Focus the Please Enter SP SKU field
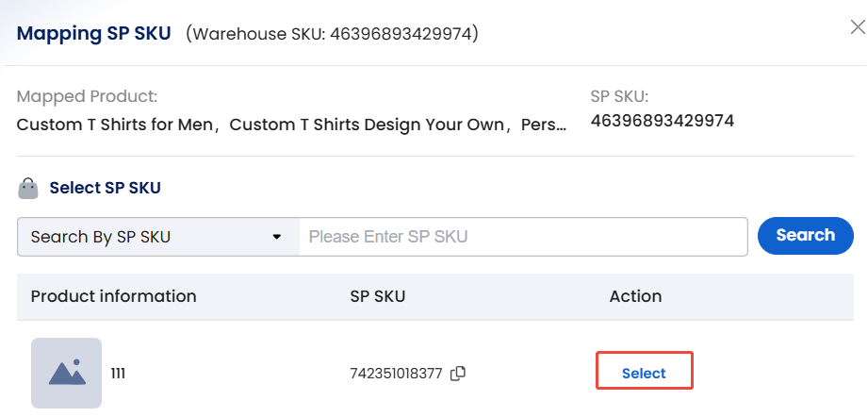Image resolution: width=868 pixels, height=417 pixels. pyautogui.click(x=523, y=237)
